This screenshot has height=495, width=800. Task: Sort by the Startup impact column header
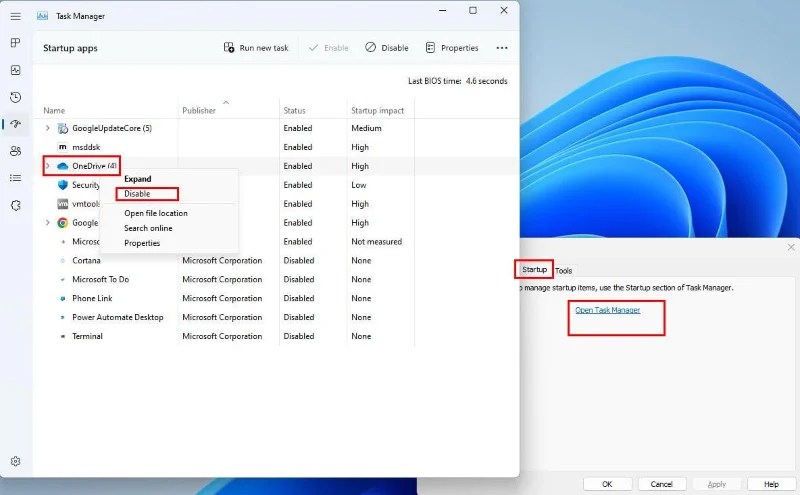click(x=378, y=110)
